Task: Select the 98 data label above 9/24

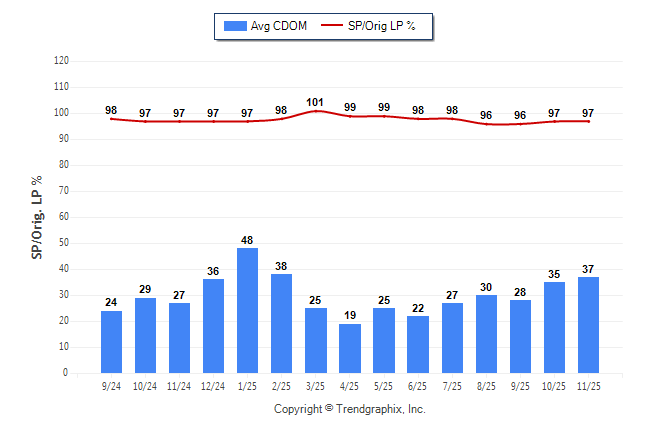Action: 111,111
